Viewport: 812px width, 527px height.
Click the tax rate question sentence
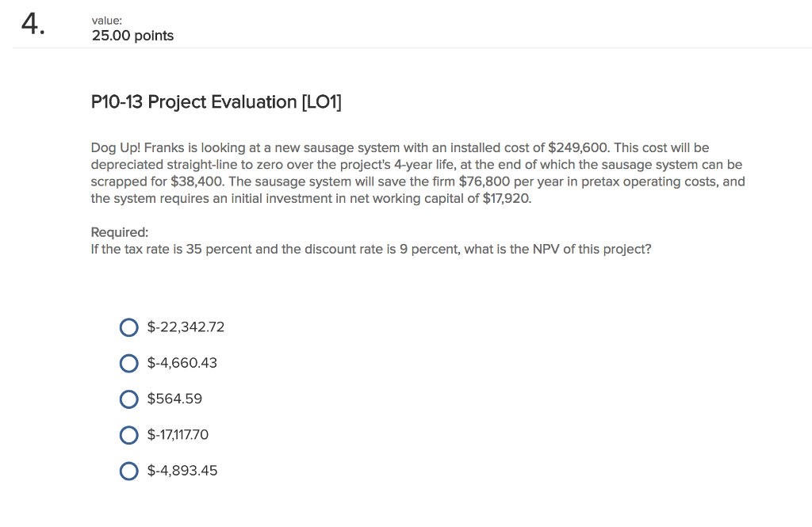[370, 249]
